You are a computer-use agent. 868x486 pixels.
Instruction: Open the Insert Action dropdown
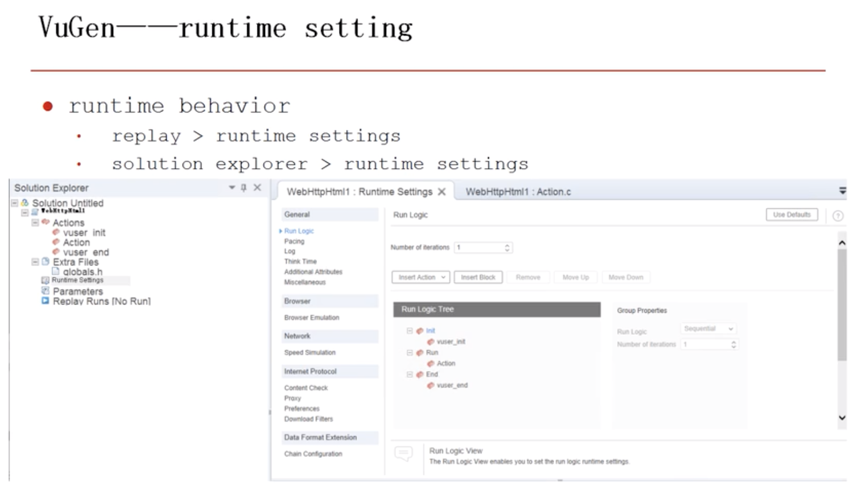pos(421,277)
